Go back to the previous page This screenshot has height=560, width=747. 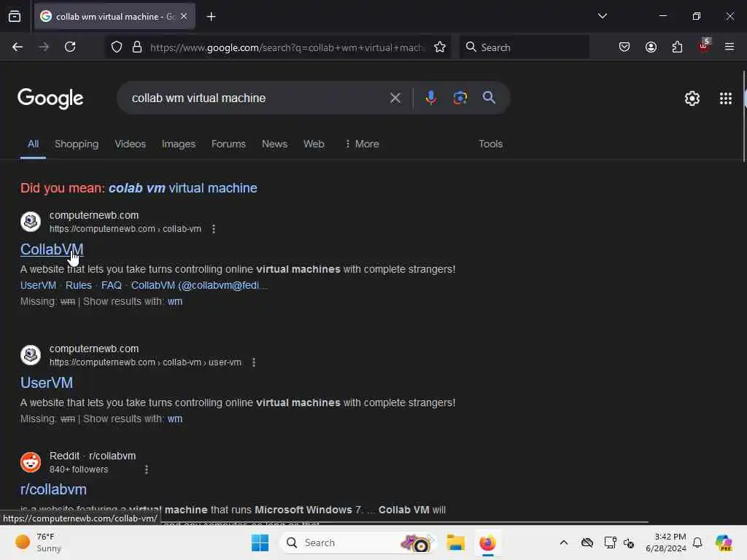pos(18,47)
